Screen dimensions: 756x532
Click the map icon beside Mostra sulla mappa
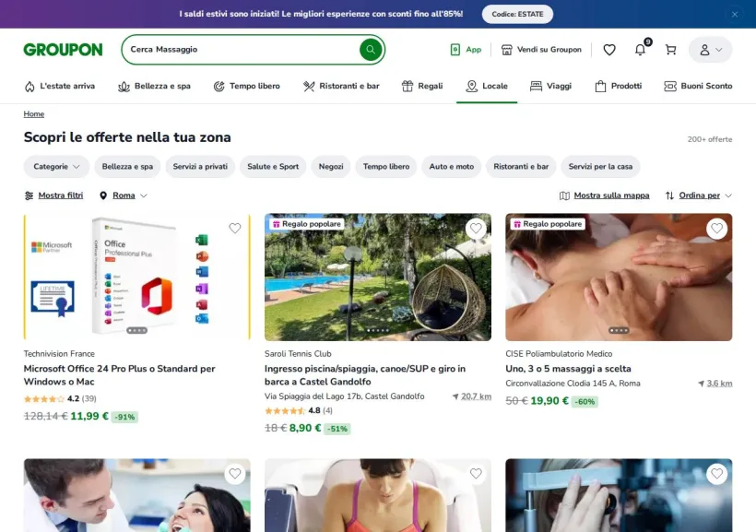[x=564, y=195]
